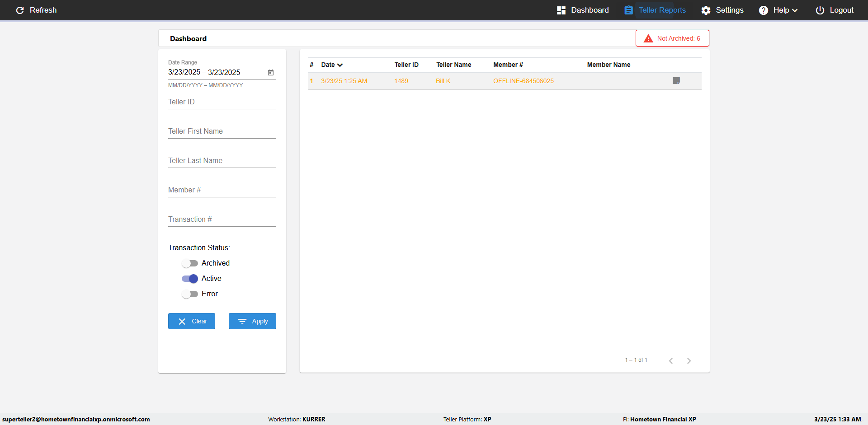Open Teller Reports tab

tap(655, 10)
